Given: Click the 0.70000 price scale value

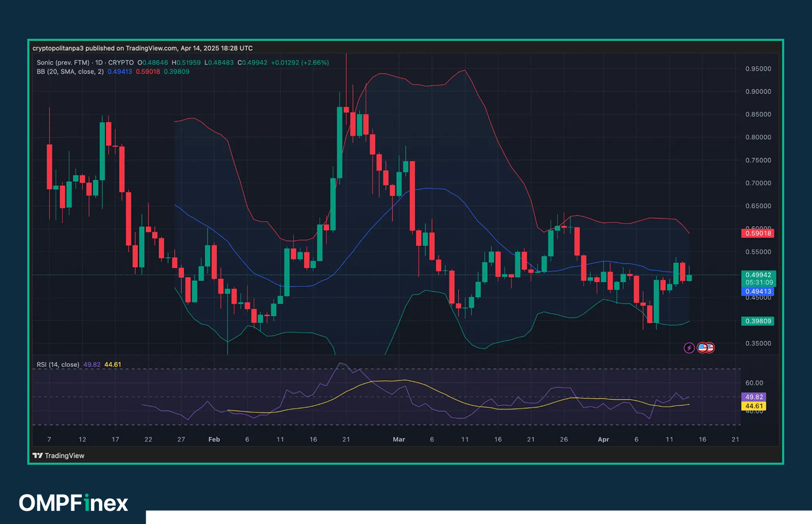Looking at the screenshot, I should (758, 183).
